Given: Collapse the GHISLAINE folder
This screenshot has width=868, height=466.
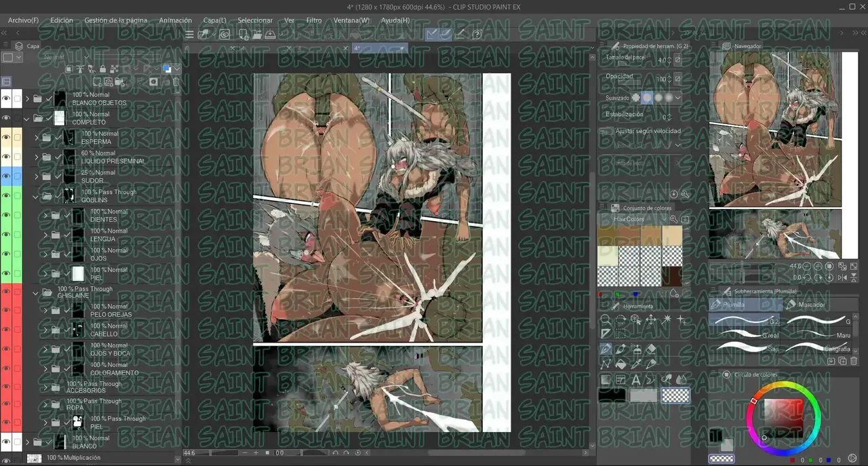Looking at the screenshot, I should (36, 293).
